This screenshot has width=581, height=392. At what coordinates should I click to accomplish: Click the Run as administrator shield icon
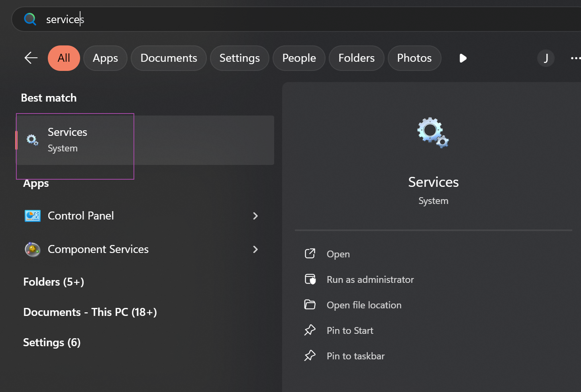point(310,280)
